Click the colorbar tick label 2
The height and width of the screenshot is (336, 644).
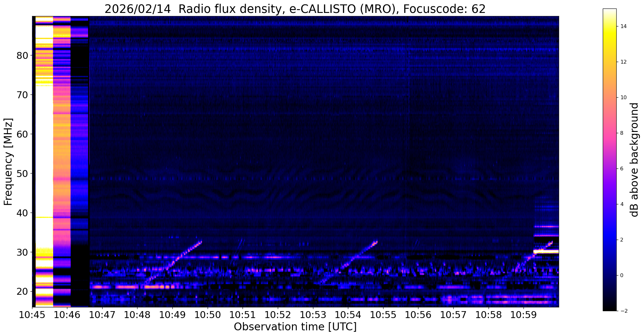(x=621, y=240)
